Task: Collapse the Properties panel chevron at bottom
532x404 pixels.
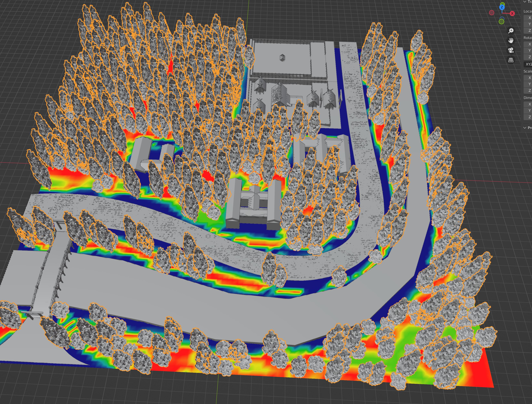Action: [525, 128]
